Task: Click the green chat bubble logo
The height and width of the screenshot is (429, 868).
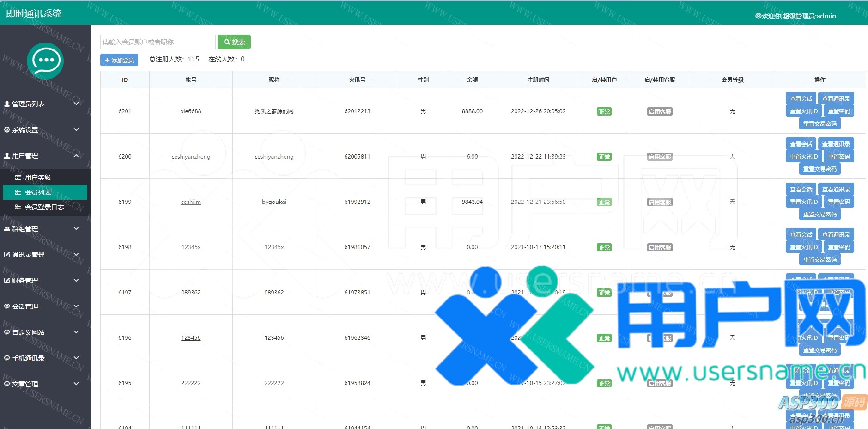Action: tap(45, 61)
